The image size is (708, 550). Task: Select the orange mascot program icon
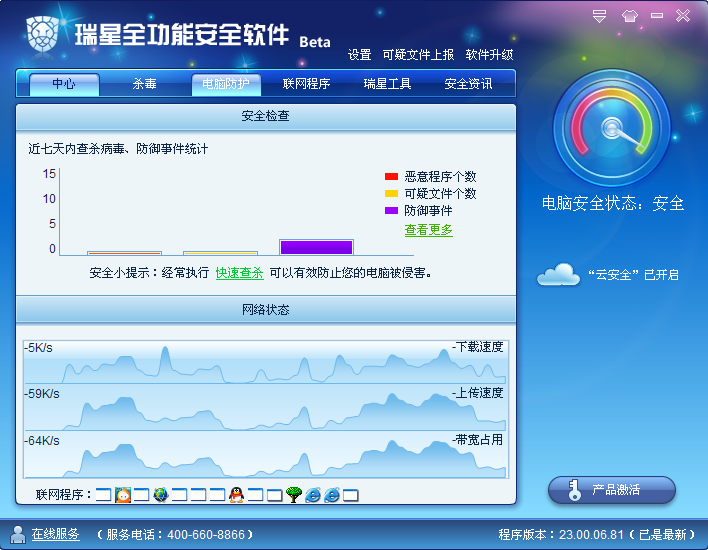pos(123,495)
